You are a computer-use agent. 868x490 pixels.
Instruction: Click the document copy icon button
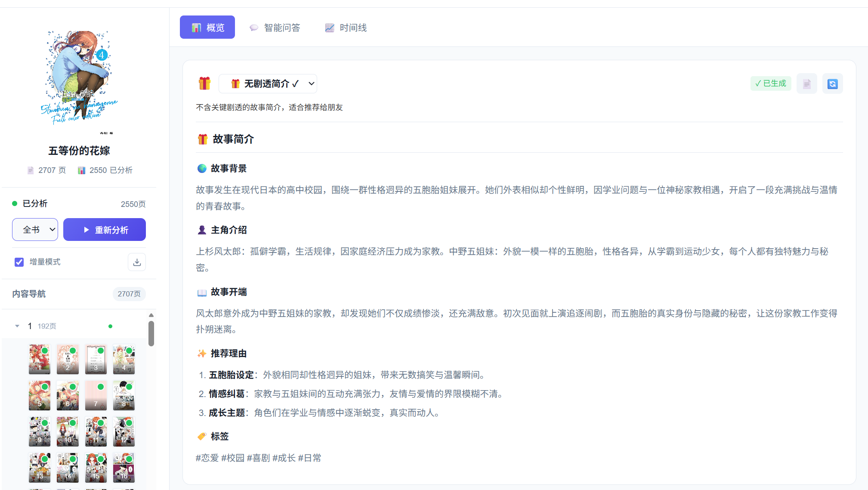806,83
